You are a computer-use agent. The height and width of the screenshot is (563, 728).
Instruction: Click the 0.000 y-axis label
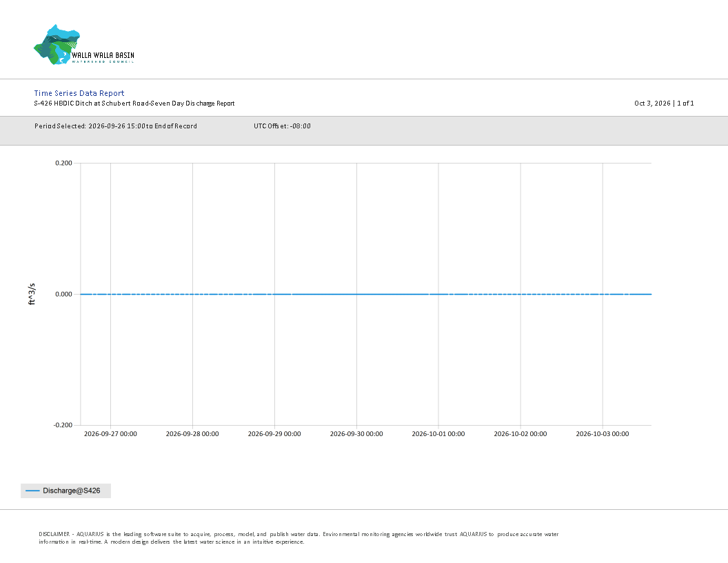pyautogui.click(x=63, y=294)
